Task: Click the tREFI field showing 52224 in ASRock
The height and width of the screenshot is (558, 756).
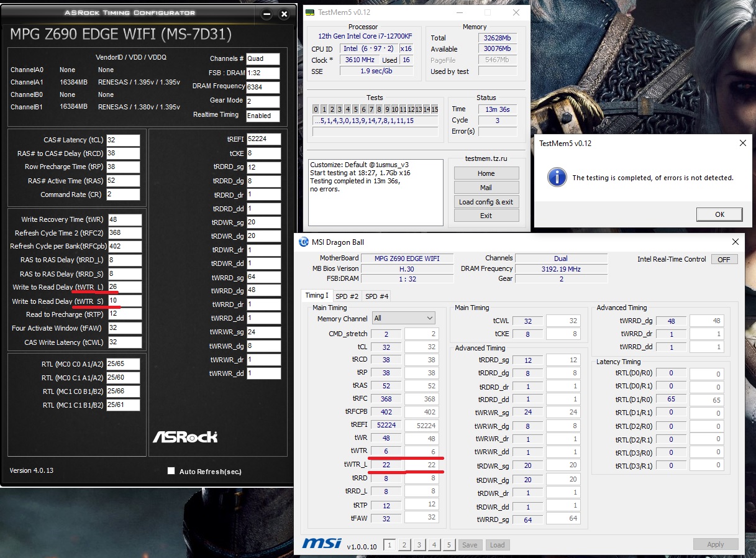Action: (x=263, y=139)
